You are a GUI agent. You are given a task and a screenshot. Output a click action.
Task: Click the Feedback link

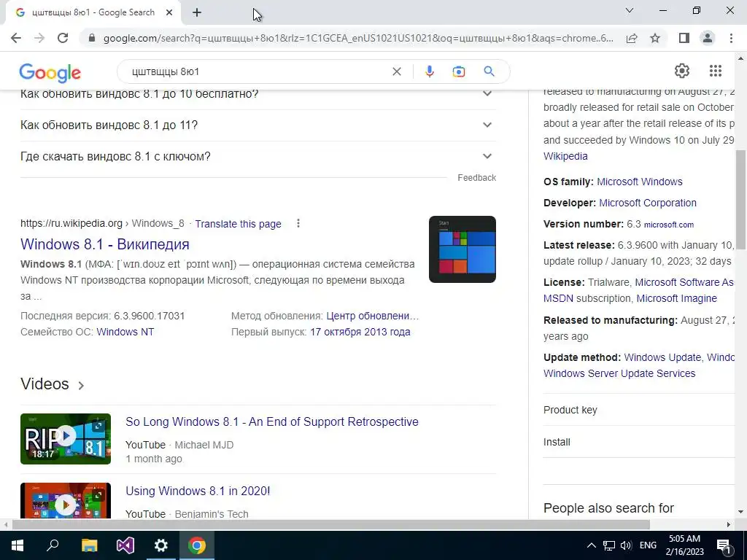click(x=476, y=178)
